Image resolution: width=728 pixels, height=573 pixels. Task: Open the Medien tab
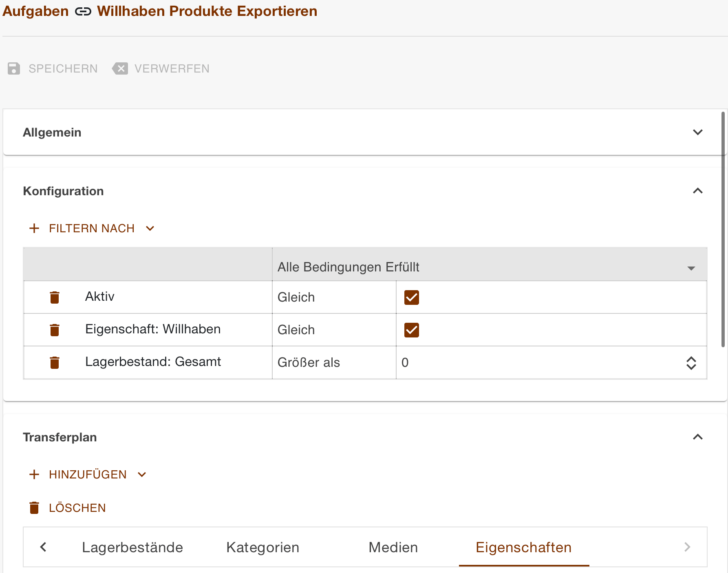point(393,547)
